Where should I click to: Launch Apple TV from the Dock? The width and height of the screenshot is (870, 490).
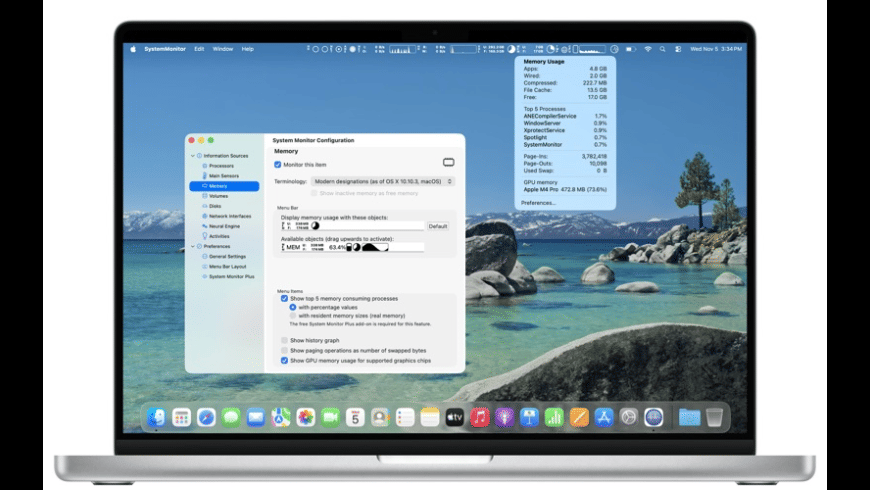pyautogui.click(x=455, y=417)
